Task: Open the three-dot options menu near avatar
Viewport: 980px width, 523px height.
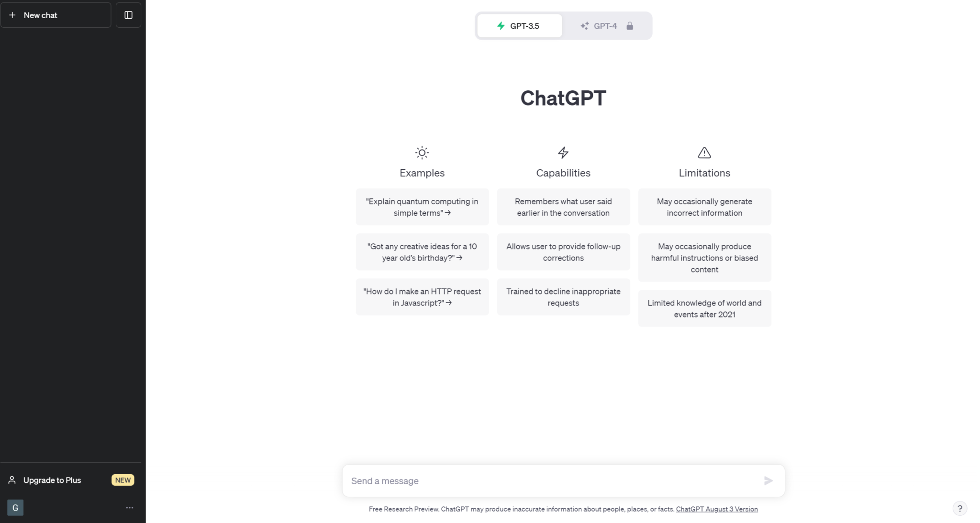Action: pos(129,508)
